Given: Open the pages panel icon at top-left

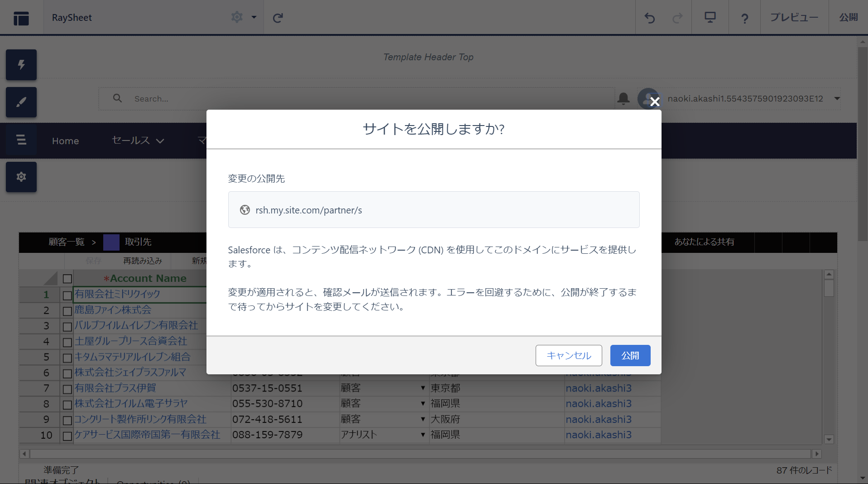Looking at the screenshot, I should click(21, 18).
